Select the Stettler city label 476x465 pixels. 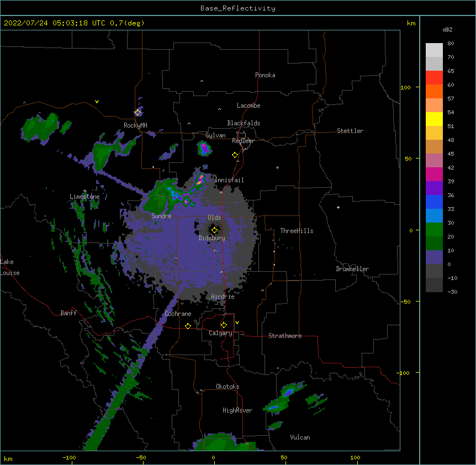[350, 131]
